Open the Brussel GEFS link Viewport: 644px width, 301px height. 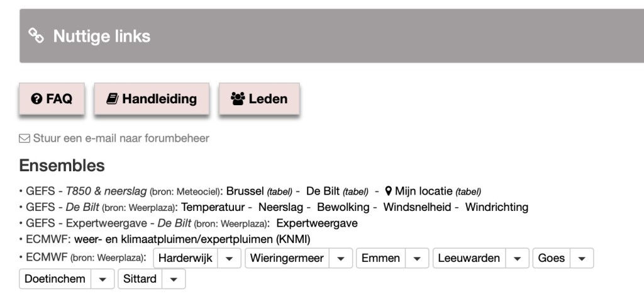245,191
